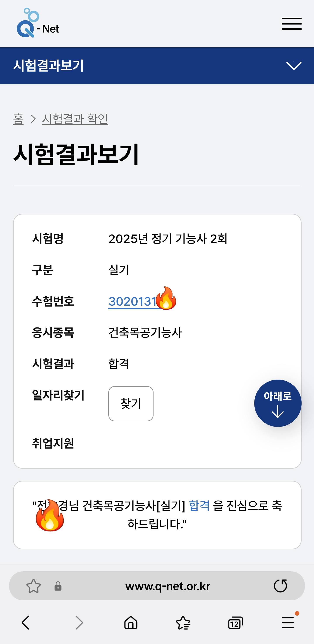Open the tab switcher showing 12 tabs

tap(235, 622)
